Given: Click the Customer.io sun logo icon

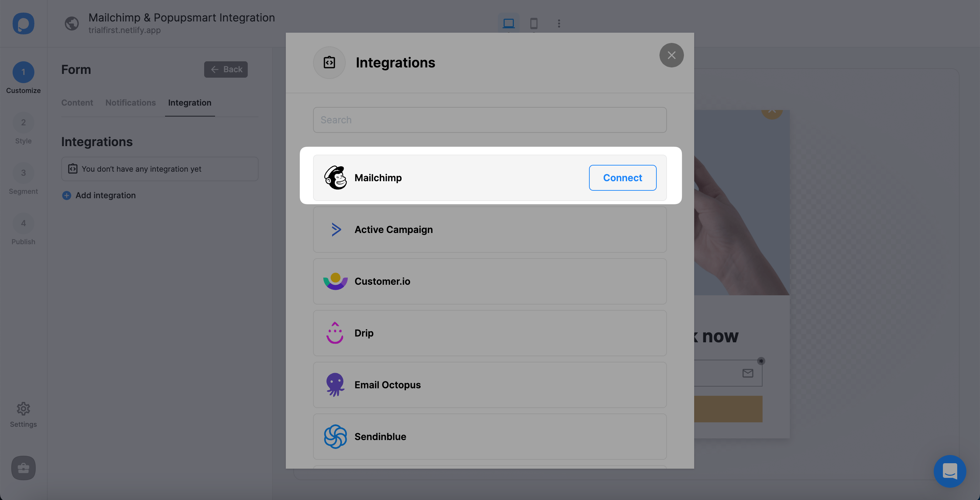Looking at the screenshot, I should pyautogui.click(x=336, y=281).
